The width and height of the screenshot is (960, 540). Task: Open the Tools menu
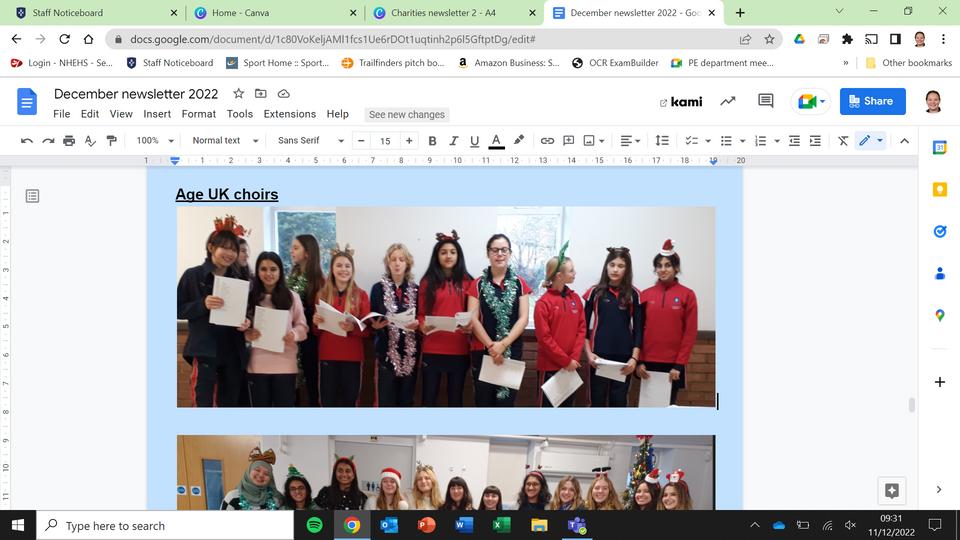(x=239, y=114)
